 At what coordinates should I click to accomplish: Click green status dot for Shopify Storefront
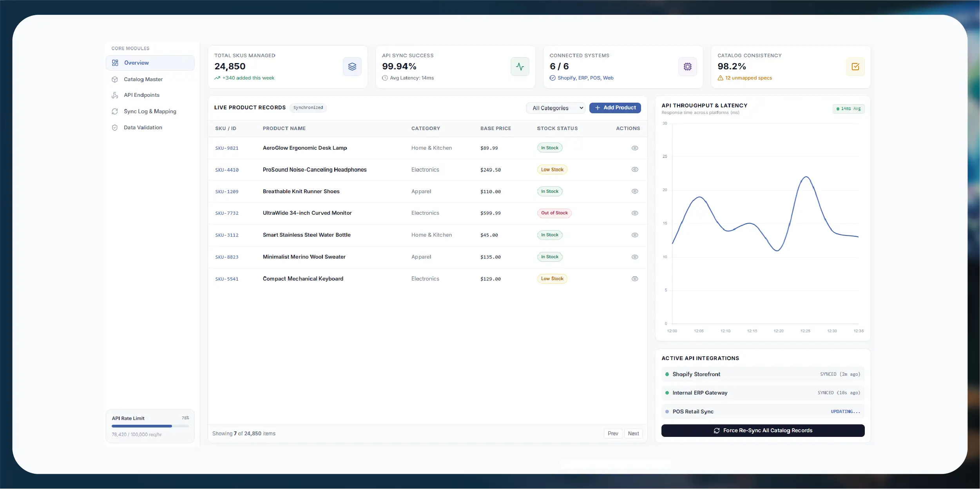coord(667,375)
